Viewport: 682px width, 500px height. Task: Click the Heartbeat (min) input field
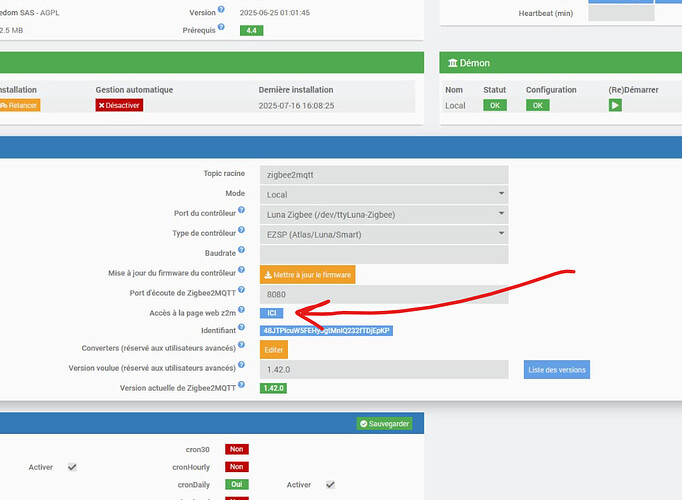click(x=621, y=13)
